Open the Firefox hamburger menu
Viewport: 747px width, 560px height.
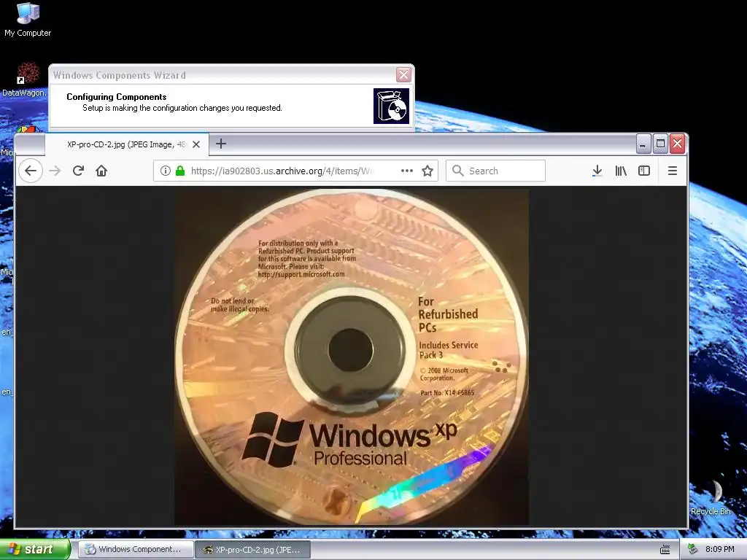672,171
